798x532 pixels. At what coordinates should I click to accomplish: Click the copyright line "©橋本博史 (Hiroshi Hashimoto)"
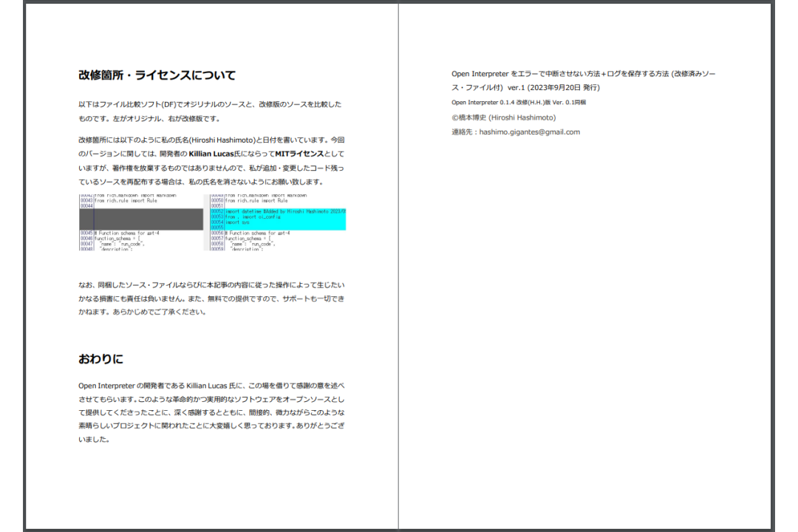[503, 117]
